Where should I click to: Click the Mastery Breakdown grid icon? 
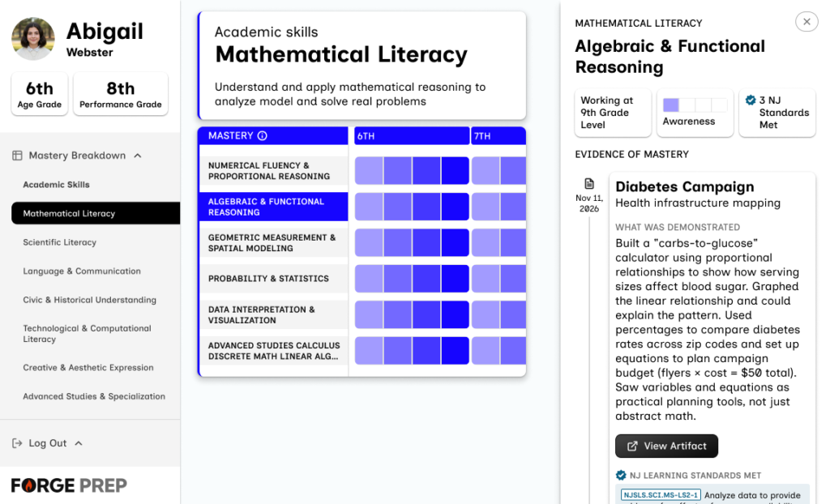coord(17,156)
